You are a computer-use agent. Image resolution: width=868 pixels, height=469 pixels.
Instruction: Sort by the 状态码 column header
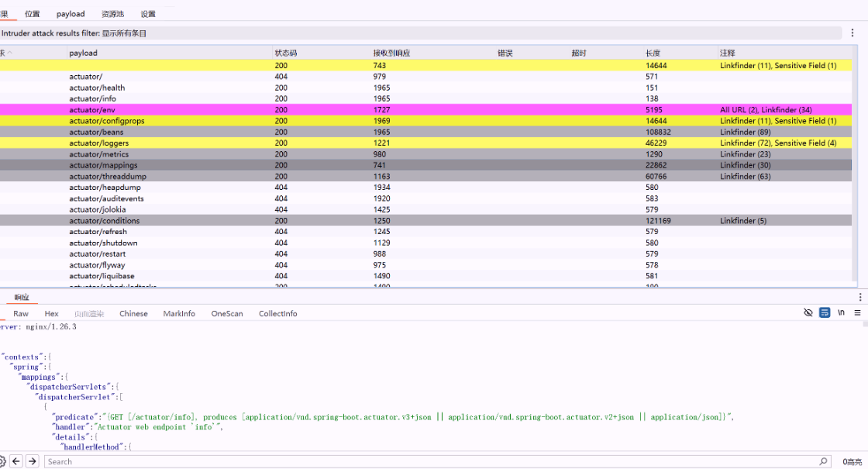click(x=321, y=53)
